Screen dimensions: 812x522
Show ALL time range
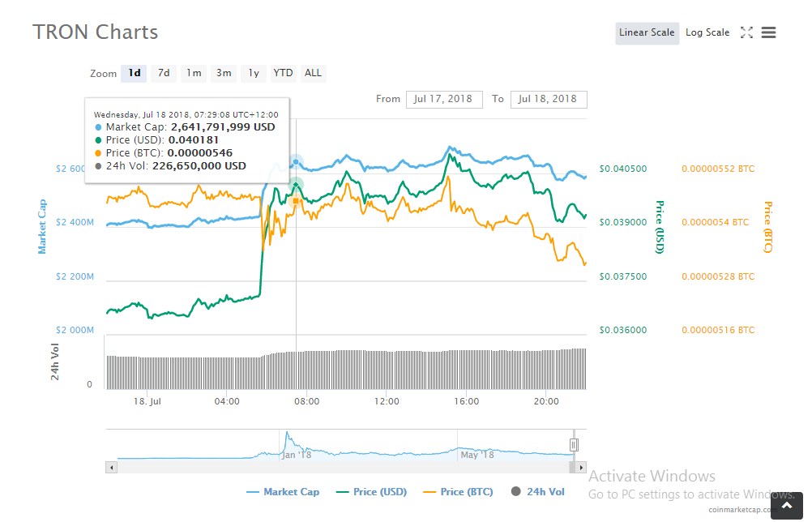coord(313,73)
